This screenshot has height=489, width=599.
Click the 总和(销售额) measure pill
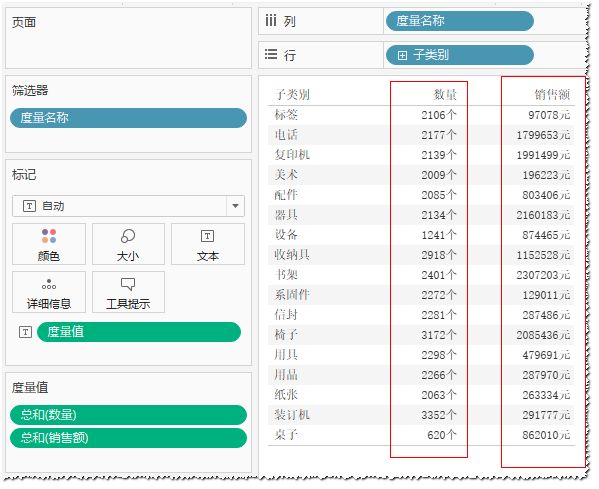coord(128,438)
